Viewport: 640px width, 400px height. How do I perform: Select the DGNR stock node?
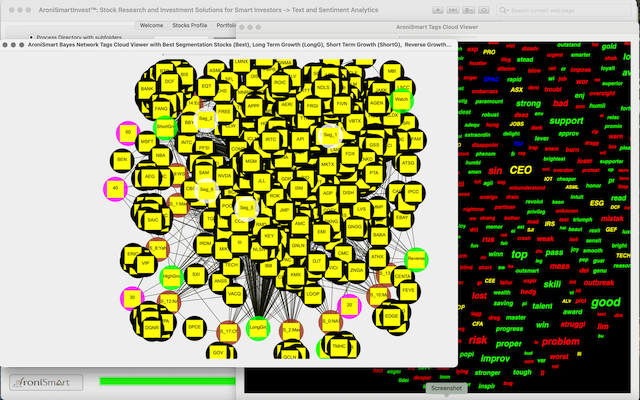tap(151, 329)
